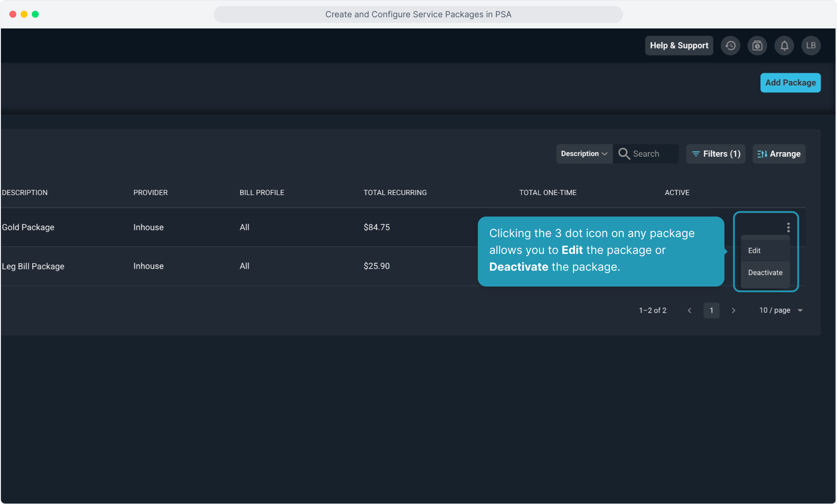Click the three-dot icon on Gold Package
837x504 pixels.
788,227
